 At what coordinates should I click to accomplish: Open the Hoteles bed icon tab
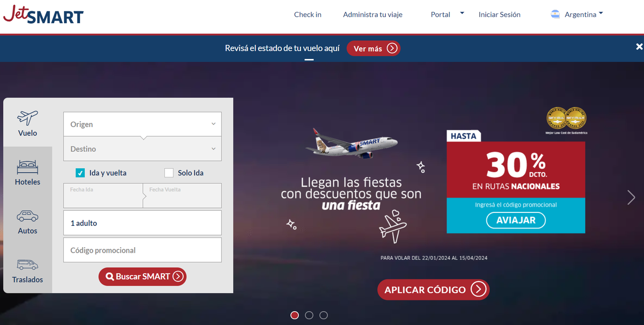(x=27, y=172)
